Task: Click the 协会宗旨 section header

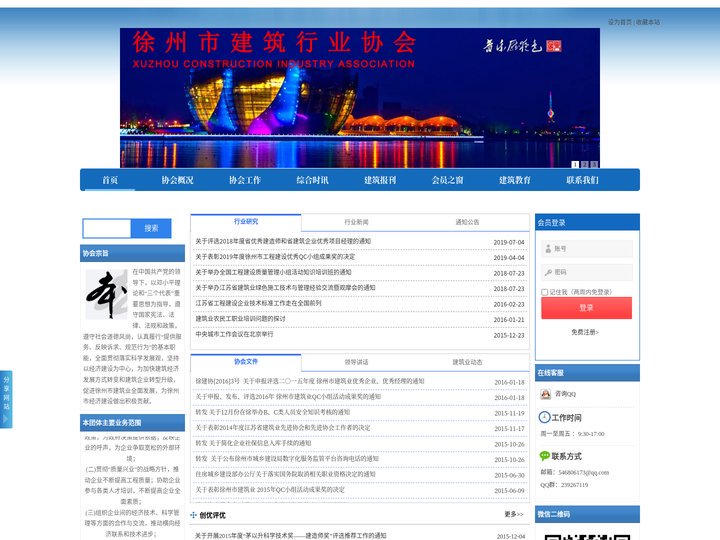Action: coord(132,253)
